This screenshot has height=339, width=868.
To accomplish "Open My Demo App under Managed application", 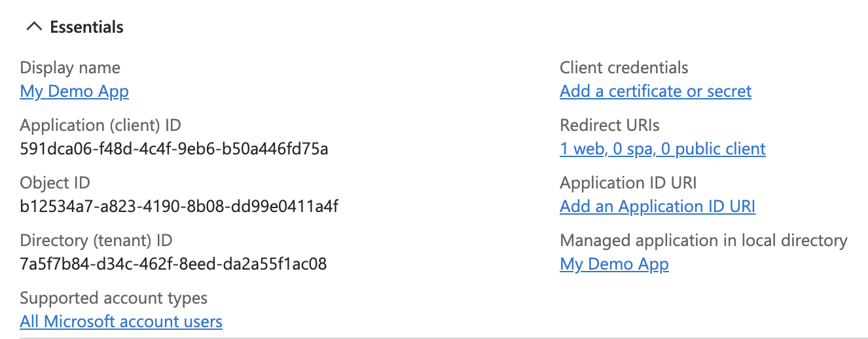I will click(x=614, y=264).
